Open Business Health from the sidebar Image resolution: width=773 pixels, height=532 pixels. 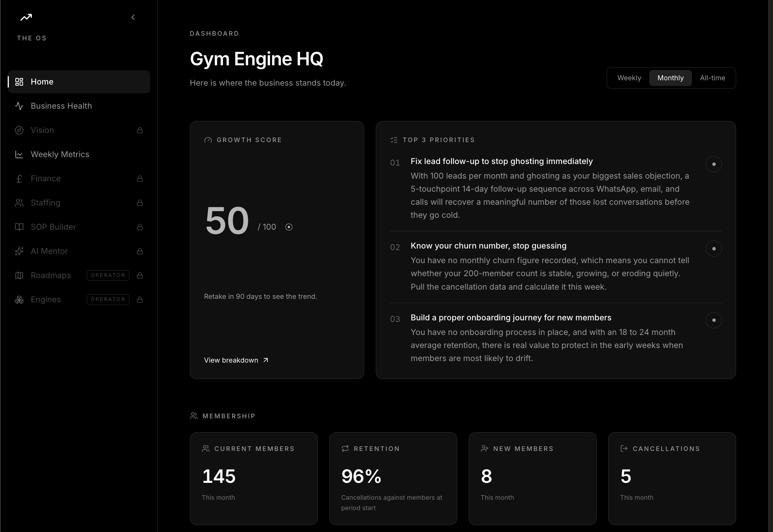coord(79,106)
